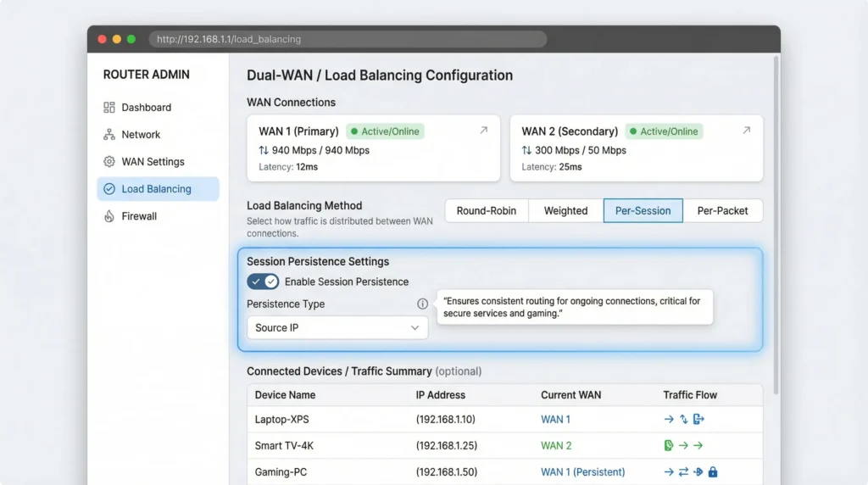The width and height of the screenshot is (868, 485).
Task: Click Gaming-PC forward traffic icon
Action: pos(698,471)
